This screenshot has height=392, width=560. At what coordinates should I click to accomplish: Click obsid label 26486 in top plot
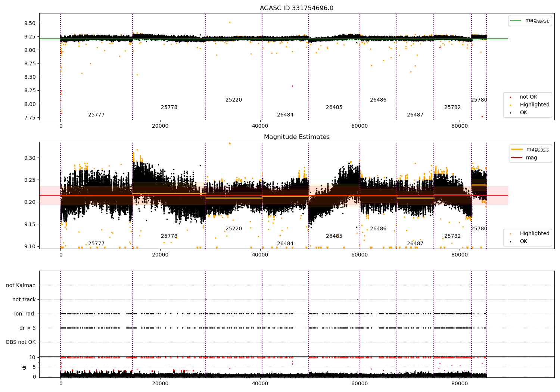point(378,100)
